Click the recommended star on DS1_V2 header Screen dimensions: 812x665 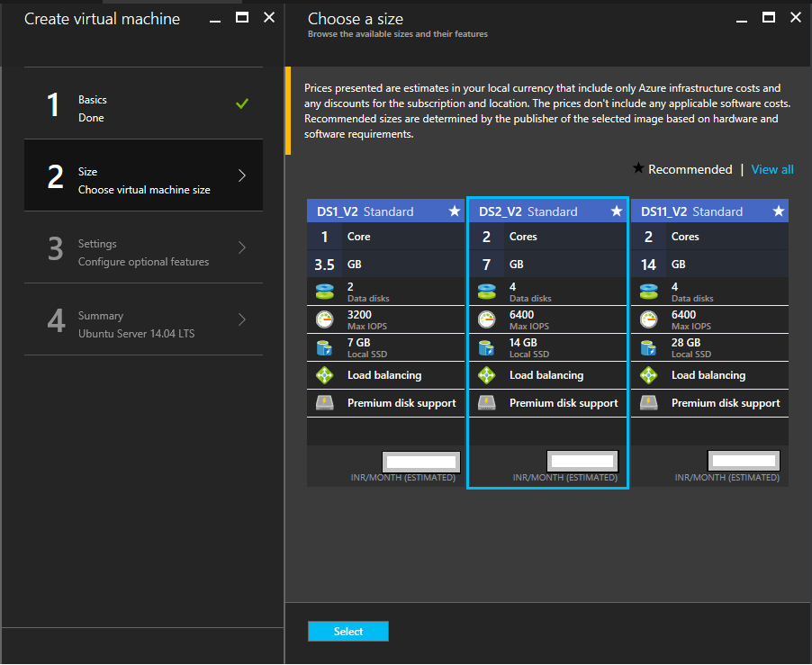454,211
